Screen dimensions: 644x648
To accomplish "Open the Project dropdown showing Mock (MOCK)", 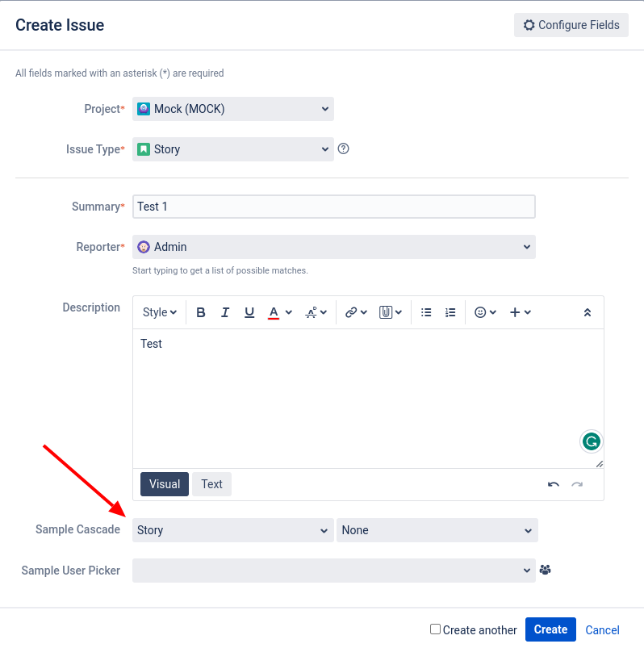I will (x=232, y=109).
